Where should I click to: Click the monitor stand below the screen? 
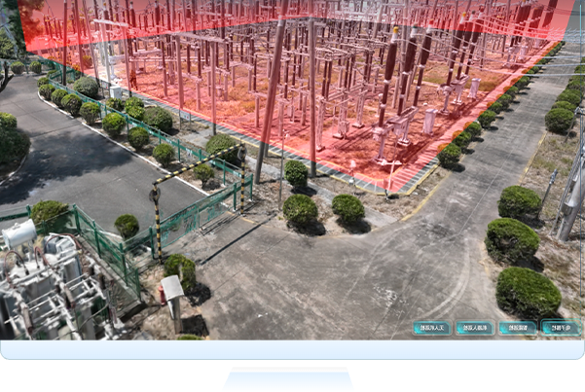pyautogui.click(x=292, y=378)
